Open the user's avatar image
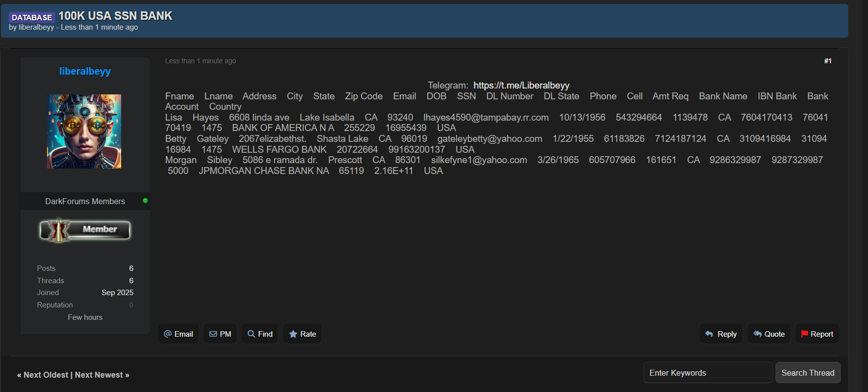This screenshot has height=392, width=868. [x=84, y=131]
